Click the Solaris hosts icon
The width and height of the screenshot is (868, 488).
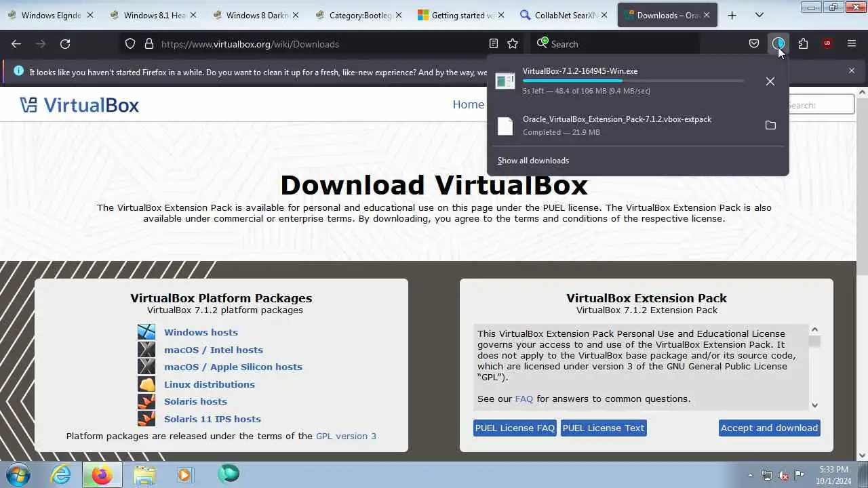146,401
